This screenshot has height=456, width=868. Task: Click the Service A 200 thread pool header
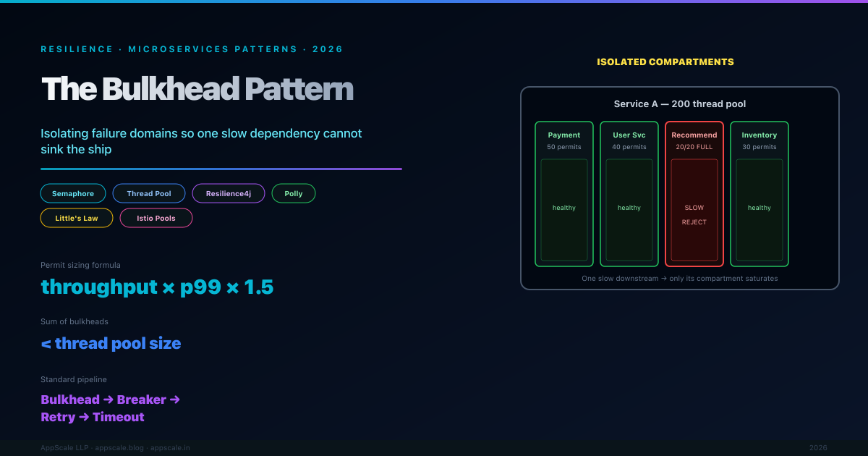[x=679, y=104]
